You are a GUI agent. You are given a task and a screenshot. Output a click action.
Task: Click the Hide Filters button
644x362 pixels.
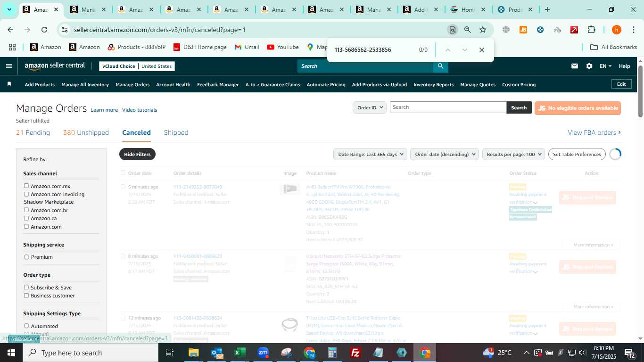coord(137,154)
